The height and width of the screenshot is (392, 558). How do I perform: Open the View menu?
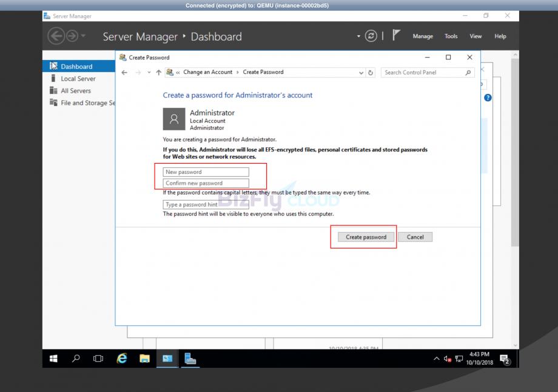[476, 36]
